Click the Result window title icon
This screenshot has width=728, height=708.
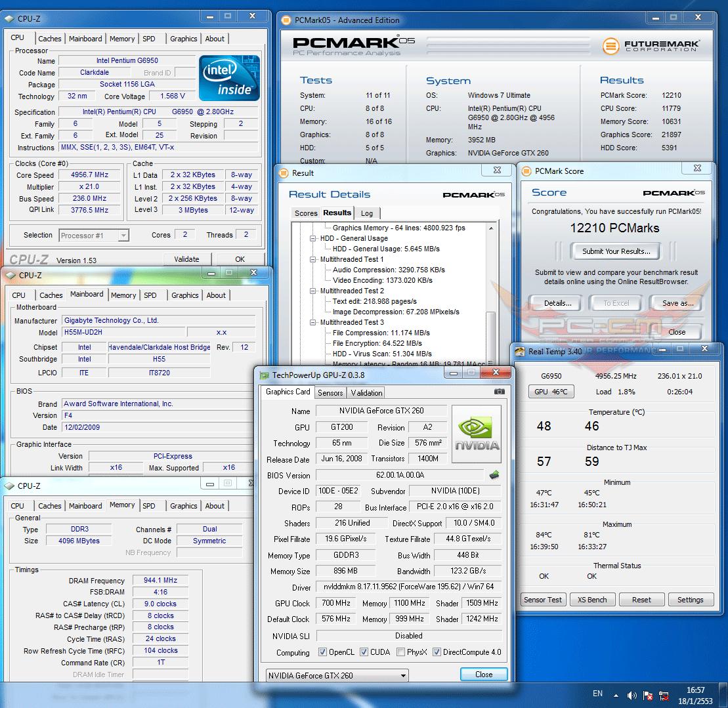(x=283, y=173)
